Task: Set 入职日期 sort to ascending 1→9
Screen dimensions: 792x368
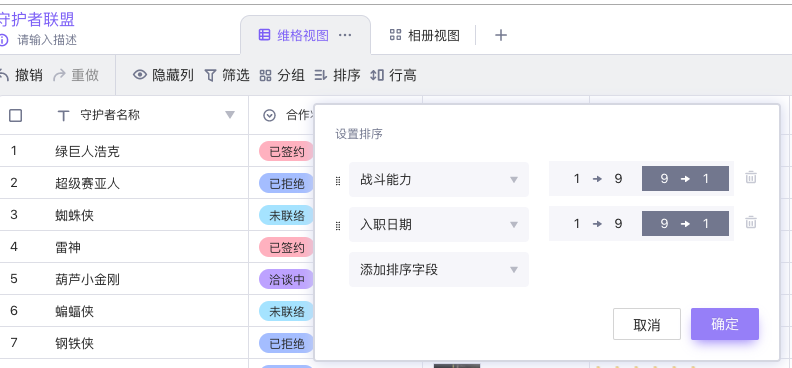Action: click(x=597, y=223)
